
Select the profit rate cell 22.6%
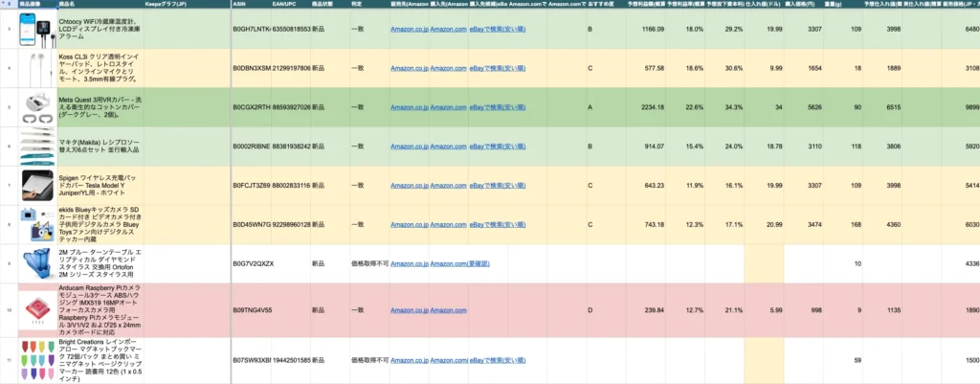[x=685, y=107]
